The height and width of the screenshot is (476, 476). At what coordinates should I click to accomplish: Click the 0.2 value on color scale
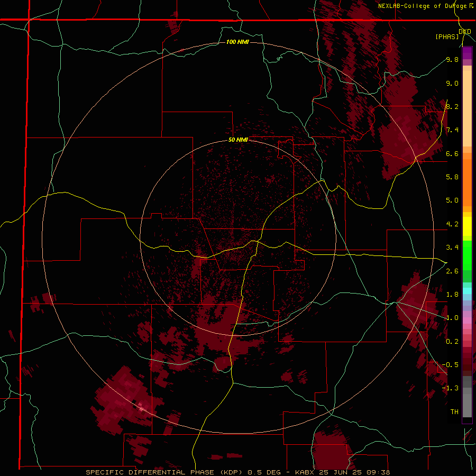pyautogui.click(x=452, y=342)
